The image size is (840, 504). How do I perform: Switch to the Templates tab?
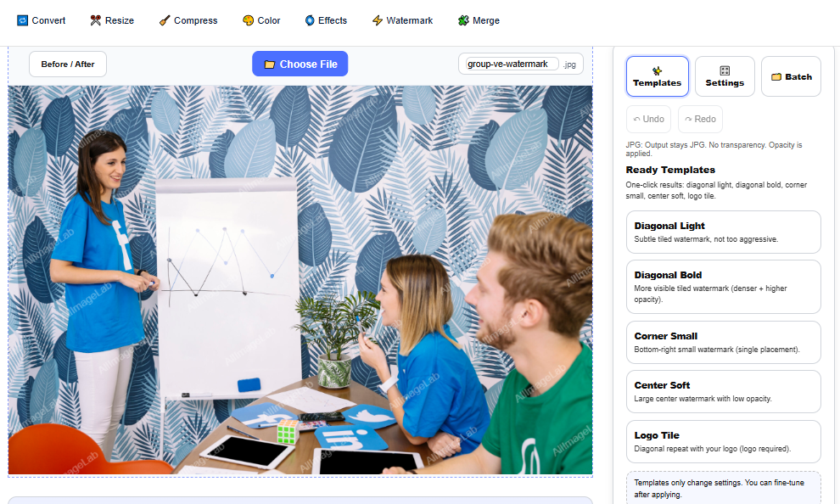click(658, 76)
